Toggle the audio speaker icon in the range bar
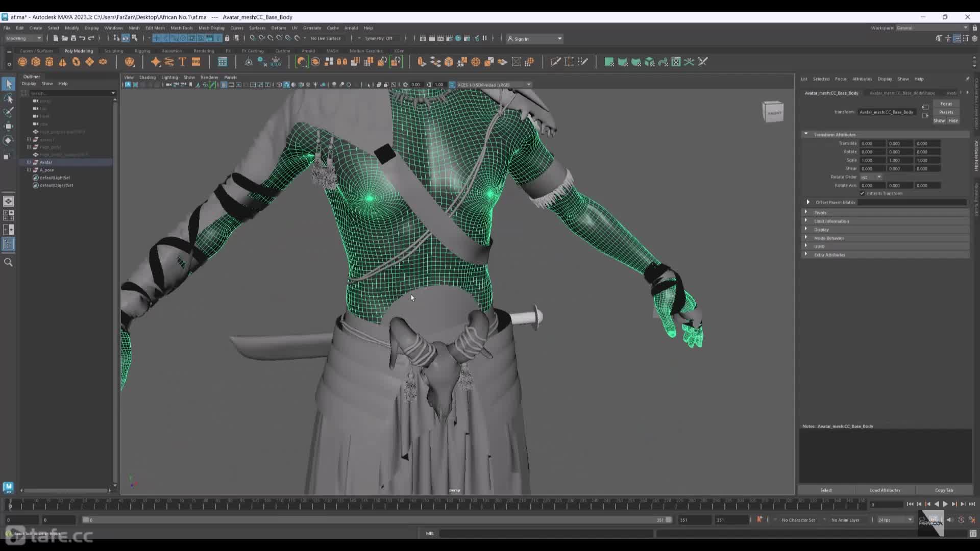Viewport: 980px width, 551px height. [950, 520]
